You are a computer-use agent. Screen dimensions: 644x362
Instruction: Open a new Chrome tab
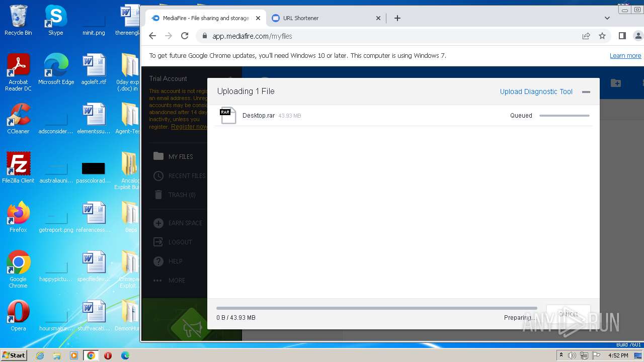(397, 18)
